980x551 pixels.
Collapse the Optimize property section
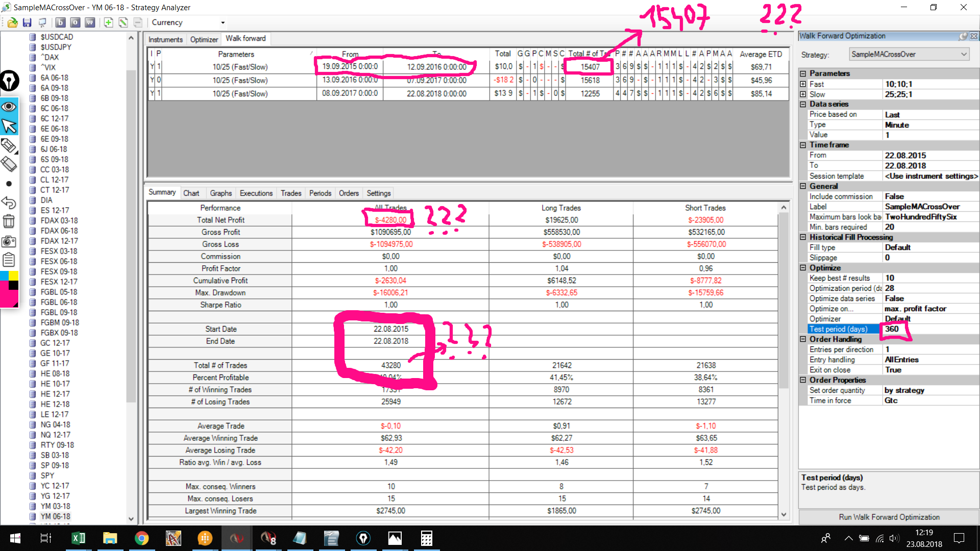coord(803,268)
